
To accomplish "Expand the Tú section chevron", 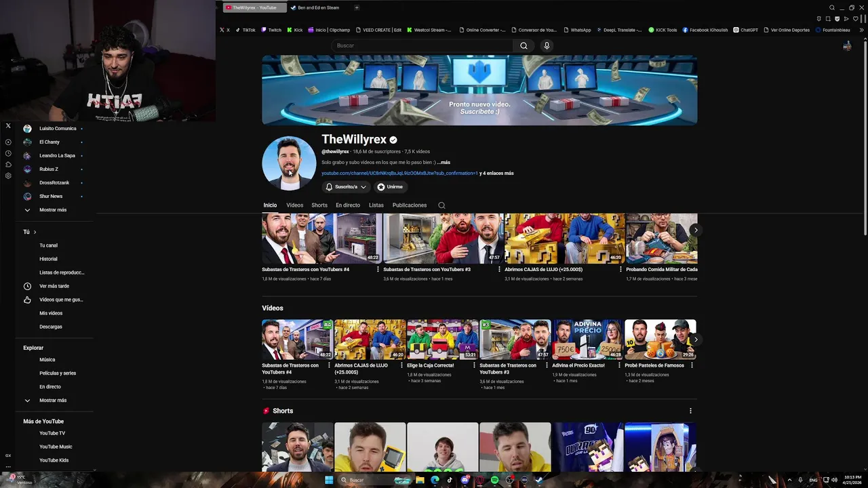I will point(35,232).
